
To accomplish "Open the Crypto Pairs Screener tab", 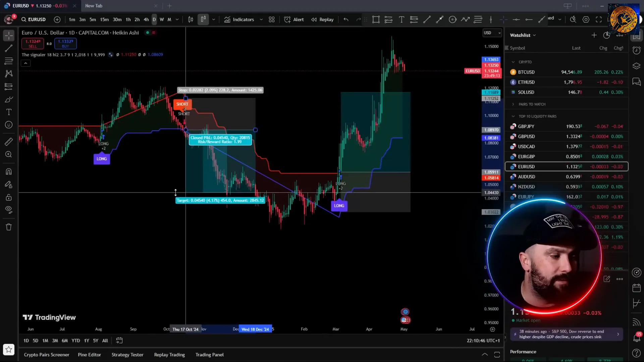I will coord(47,355).
